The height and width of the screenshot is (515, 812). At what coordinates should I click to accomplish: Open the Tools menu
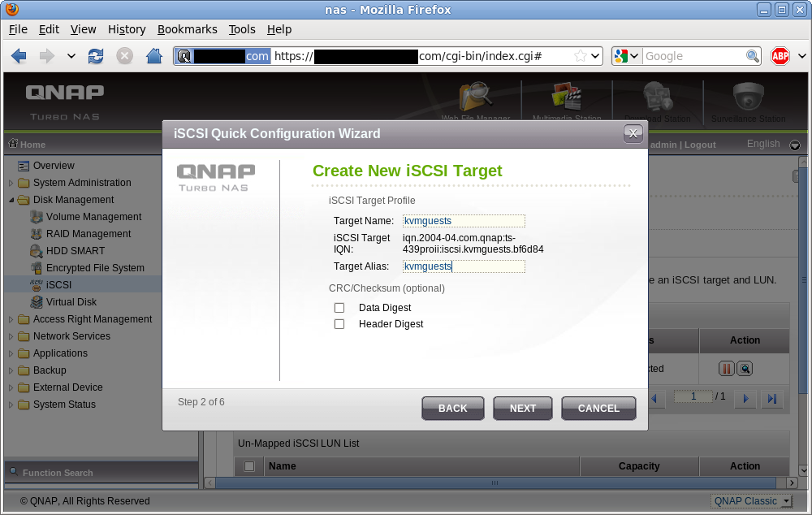(x=241, y=29)
